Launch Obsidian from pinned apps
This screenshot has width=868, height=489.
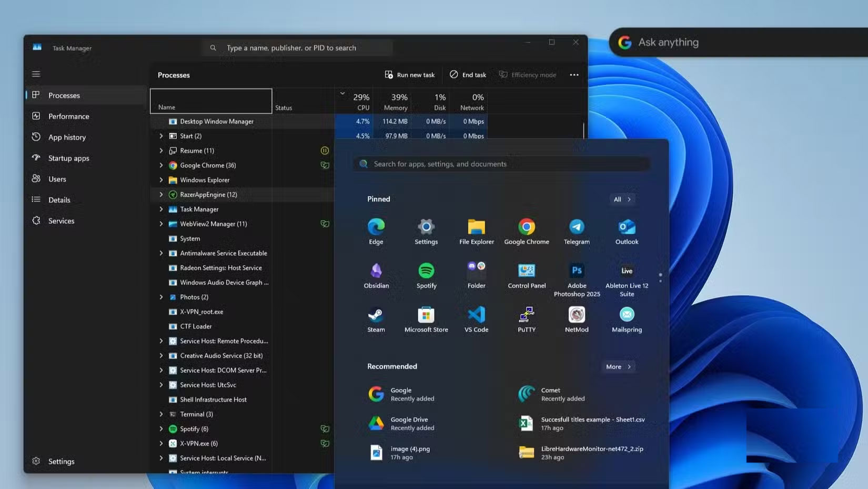coord(376,274)
